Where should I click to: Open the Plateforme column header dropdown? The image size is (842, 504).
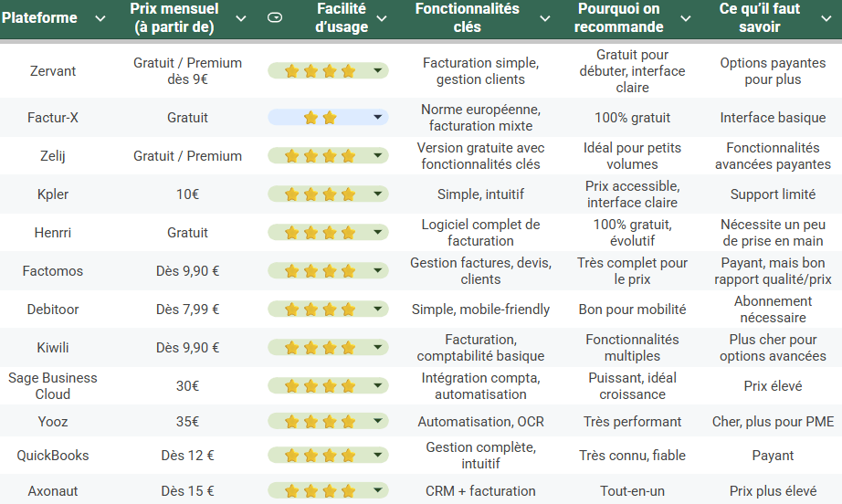click(94, 18)
